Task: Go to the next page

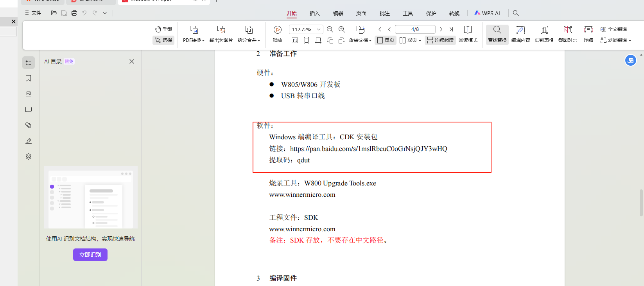Action: tap(441, 29)
